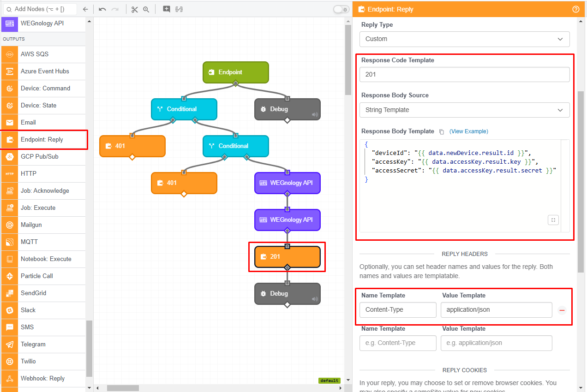Image resolution: width=587 pixels, height=392 pixels.
Task: Click the zoom magnifier icon
Action: pyautogui.click(x=146, y=9)
